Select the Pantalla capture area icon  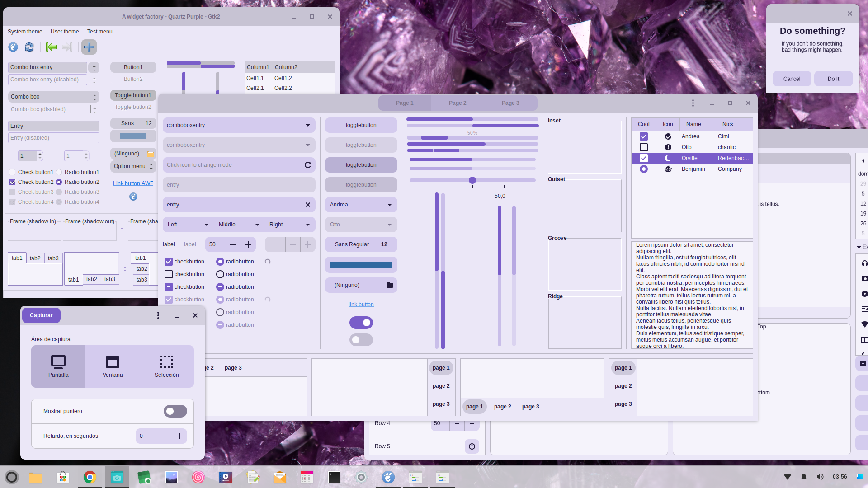point(58,366)
